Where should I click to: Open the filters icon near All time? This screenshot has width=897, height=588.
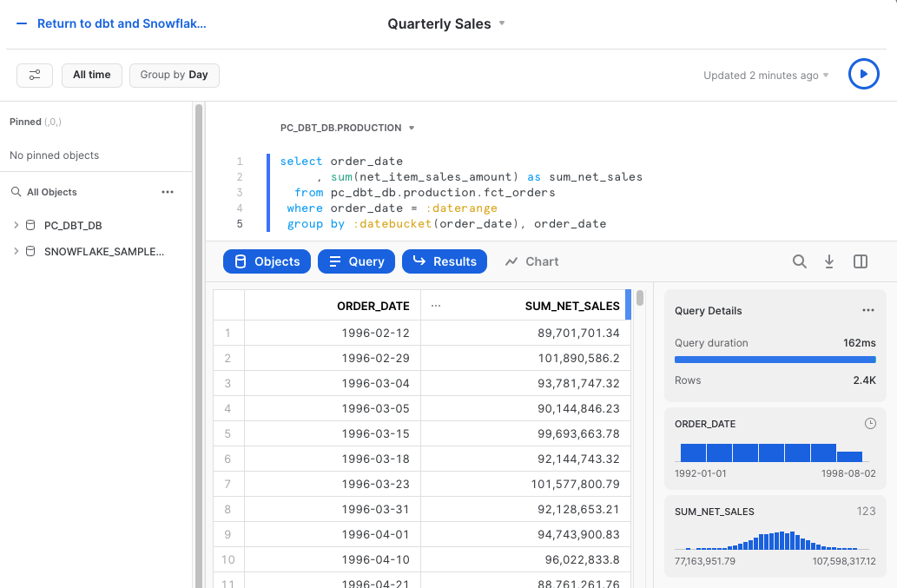pos(35,76)
